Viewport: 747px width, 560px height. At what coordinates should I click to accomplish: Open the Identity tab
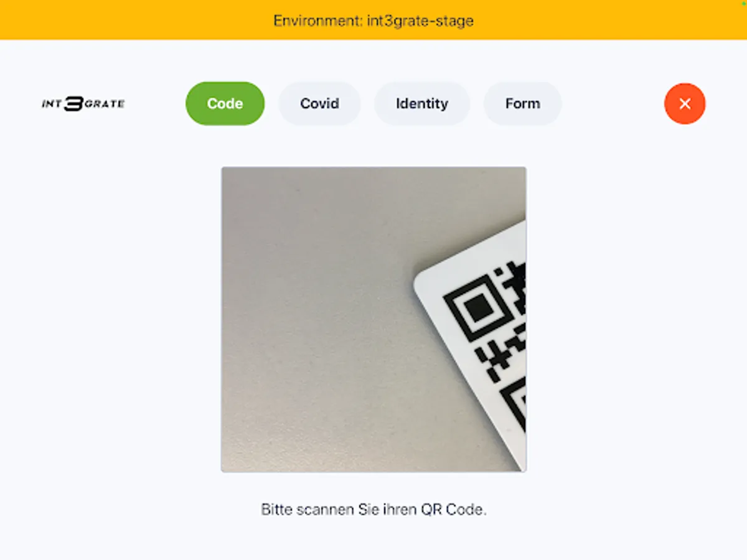pyautogui.click(x=422, y=103)
